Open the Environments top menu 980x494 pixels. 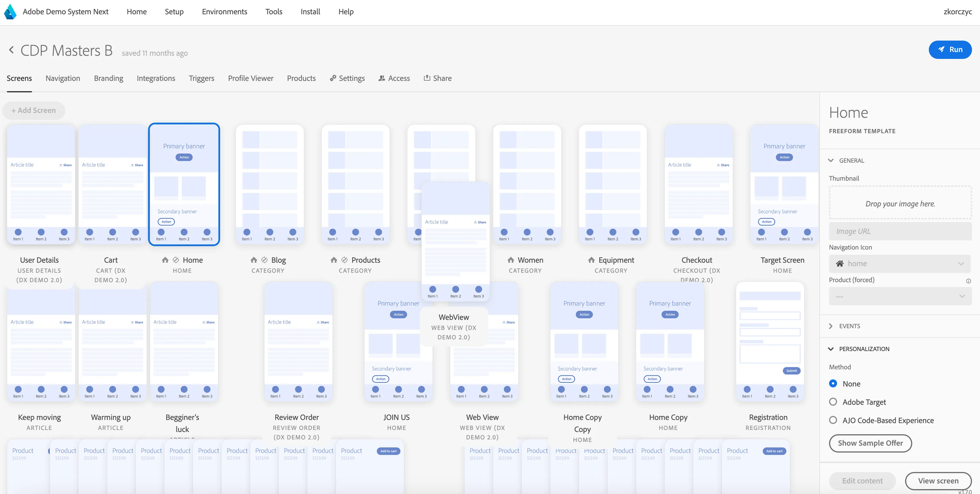224,11
